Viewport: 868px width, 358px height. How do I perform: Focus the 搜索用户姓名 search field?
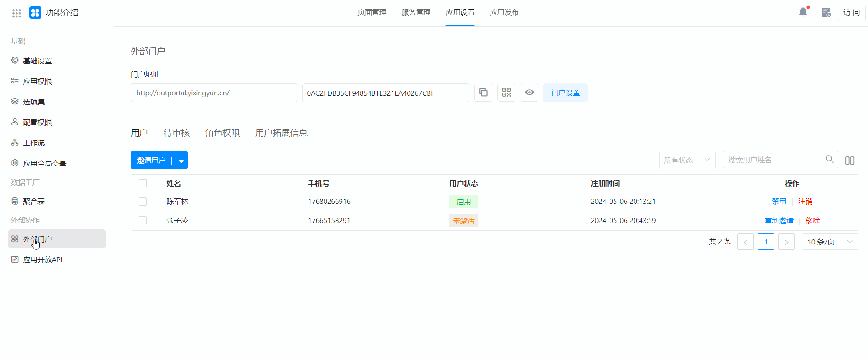tap(774, 160)
